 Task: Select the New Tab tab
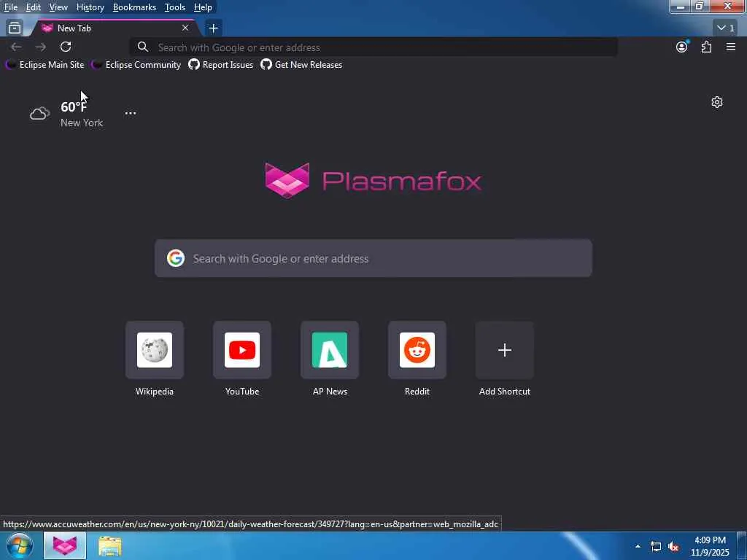(115, 28)
